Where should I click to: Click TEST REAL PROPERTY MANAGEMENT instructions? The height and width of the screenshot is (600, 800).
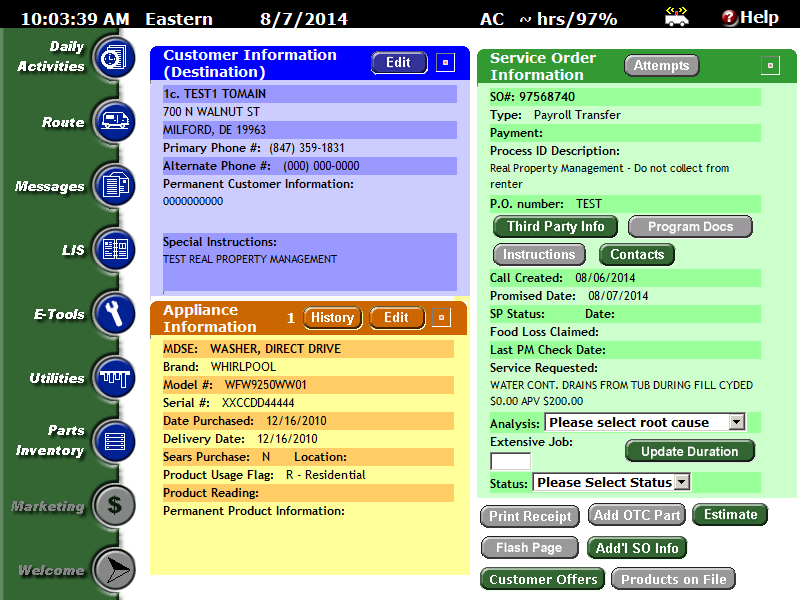tap(249, 259)
